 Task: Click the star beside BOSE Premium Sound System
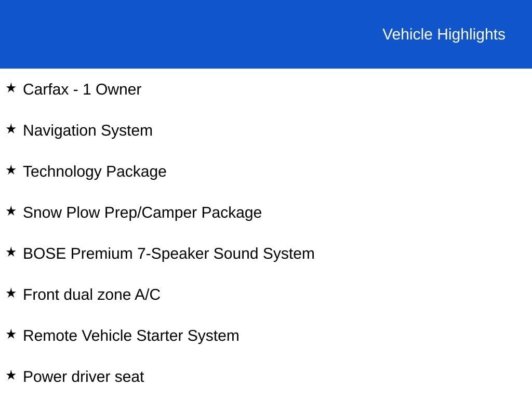11,252
